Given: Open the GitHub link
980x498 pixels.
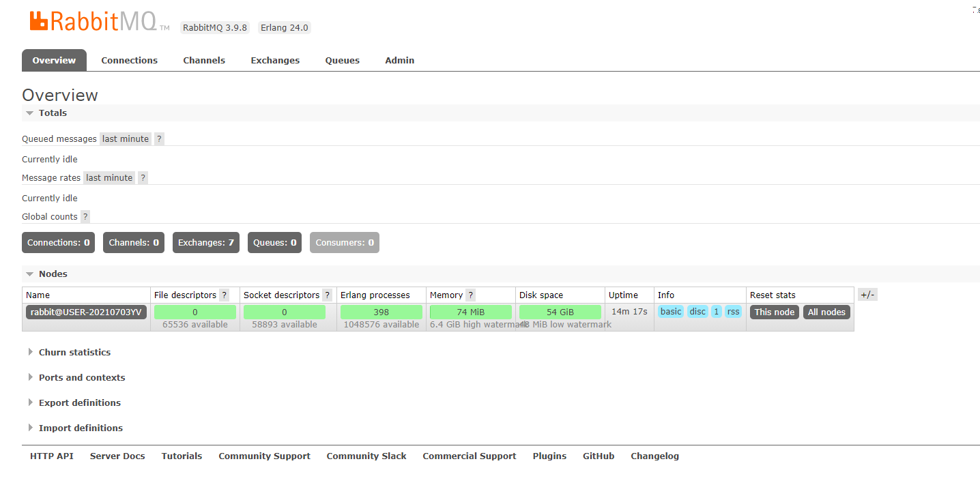Looking at the screenshot, I should pos(599,456).
